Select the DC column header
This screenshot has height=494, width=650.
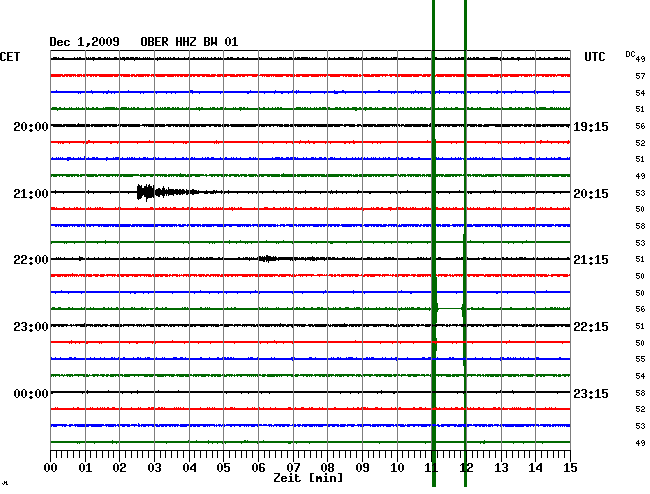(x=630, y=54)
